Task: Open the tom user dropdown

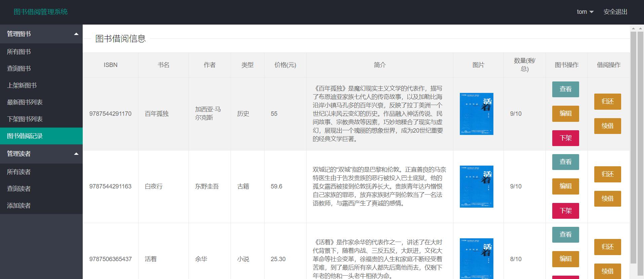Action: [x=585, y=12]
